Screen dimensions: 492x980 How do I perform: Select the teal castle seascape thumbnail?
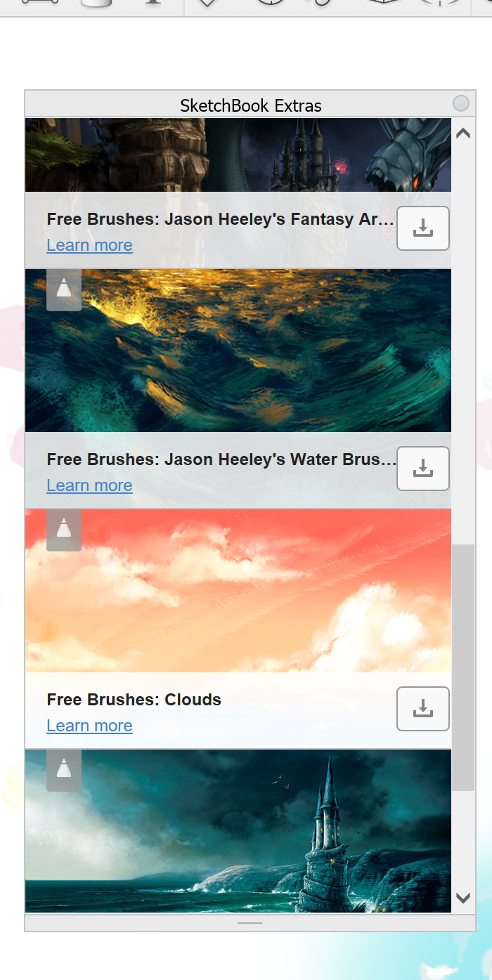tap(238, 831)
